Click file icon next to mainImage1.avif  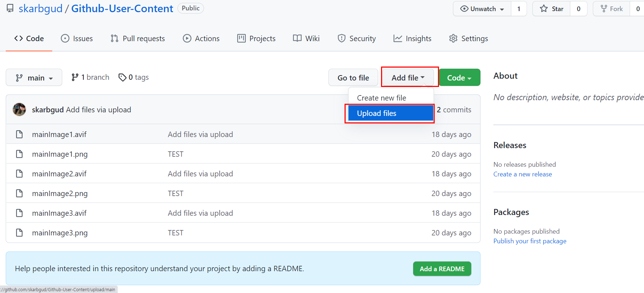click(x=19, y=134)
